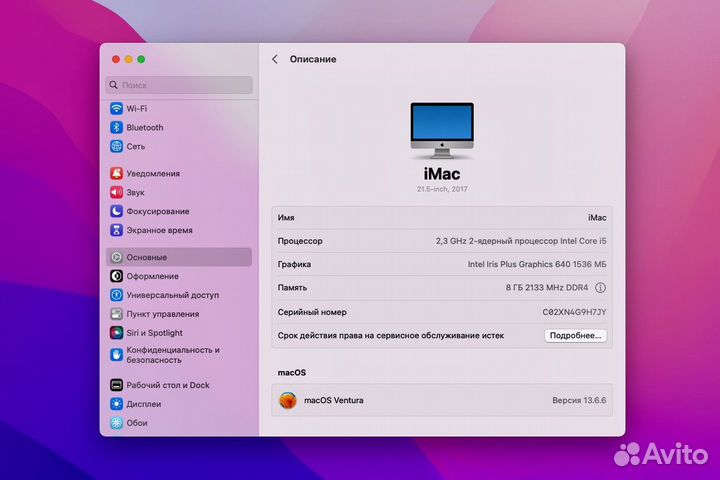Minimize window with yellow button
720x480 pixels.
pyautogui.click(x=129, y=59)
